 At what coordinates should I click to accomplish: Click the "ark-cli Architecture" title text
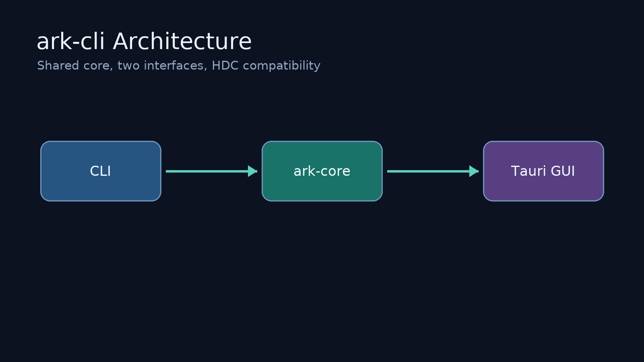coord(144,41)
